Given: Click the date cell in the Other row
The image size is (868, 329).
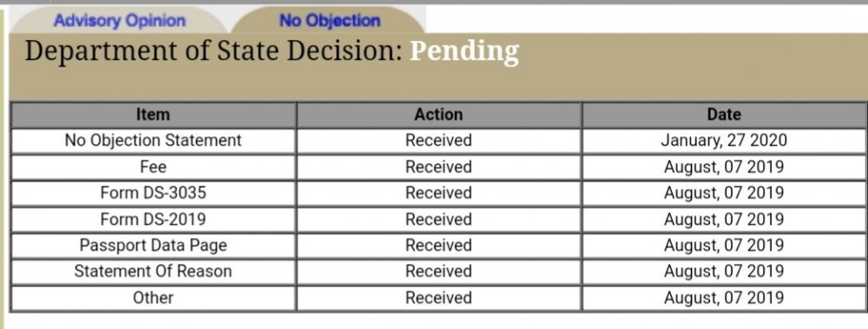Looking at the screenshot, I should 724,298.
